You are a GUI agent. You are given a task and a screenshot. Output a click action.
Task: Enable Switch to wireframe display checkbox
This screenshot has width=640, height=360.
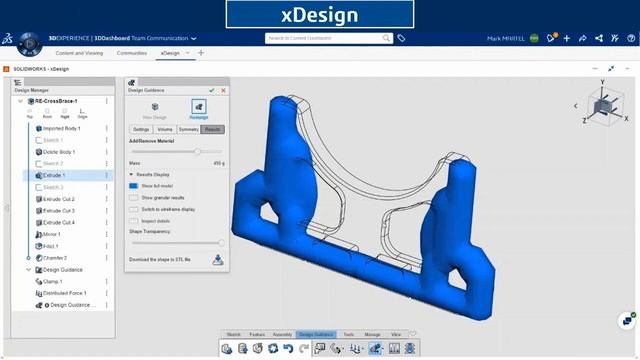[x=133, y=209]
